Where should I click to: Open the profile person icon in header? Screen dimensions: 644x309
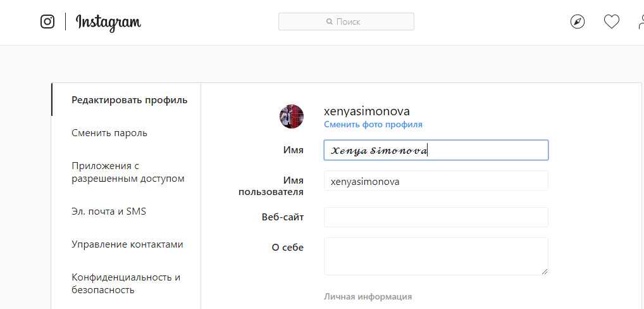(x=640, y=22)
